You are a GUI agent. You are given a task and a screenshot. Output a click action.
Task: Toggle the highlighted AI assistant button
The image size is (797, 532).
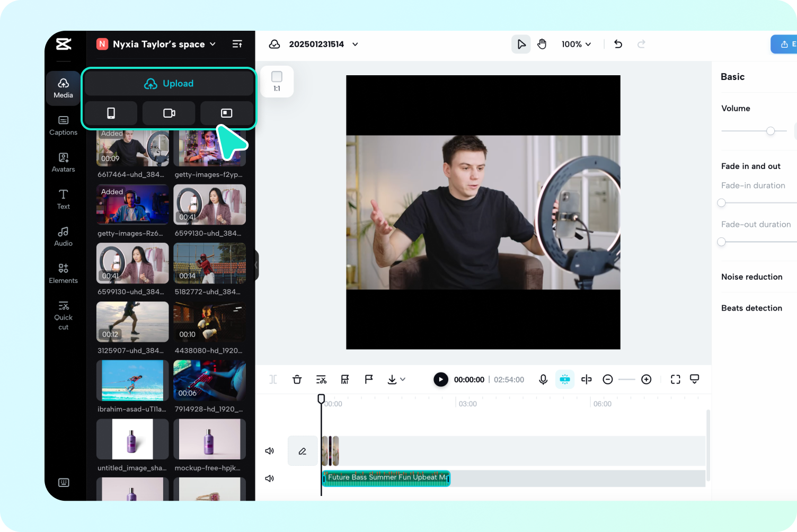tap(564, 379)
